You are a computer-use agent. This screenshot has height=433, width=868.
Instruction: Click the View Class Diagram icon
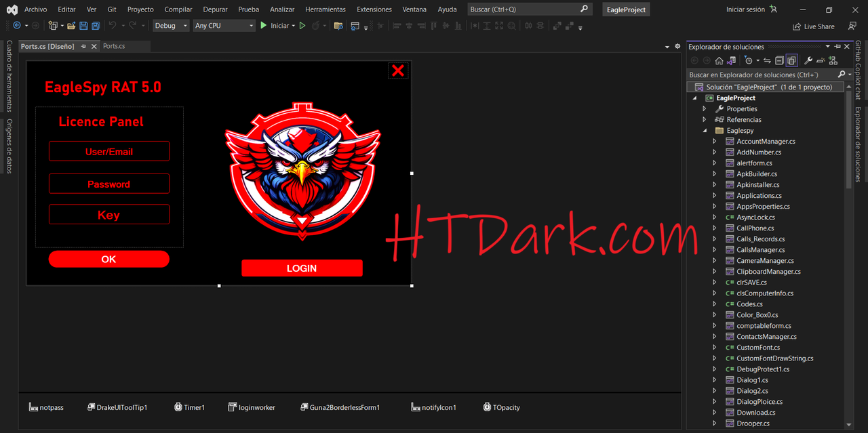(x=833, y=60)
